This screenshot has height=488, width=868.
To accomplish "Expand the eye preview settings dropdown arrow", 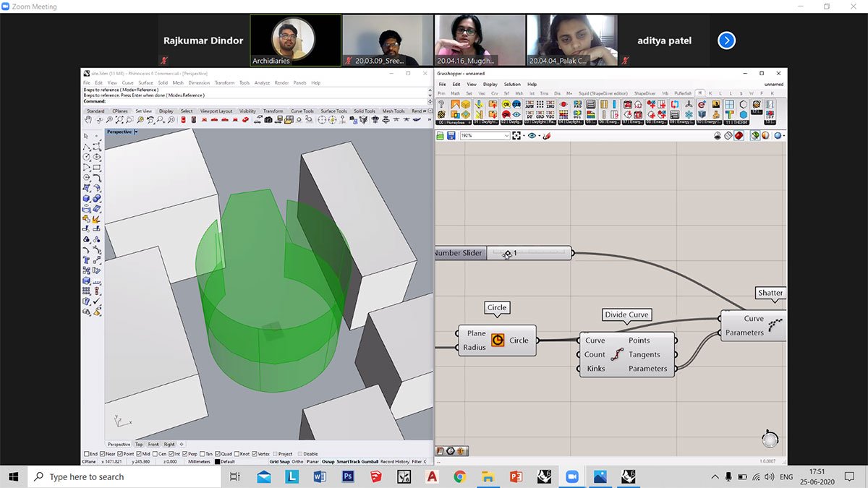I will 539,135.
